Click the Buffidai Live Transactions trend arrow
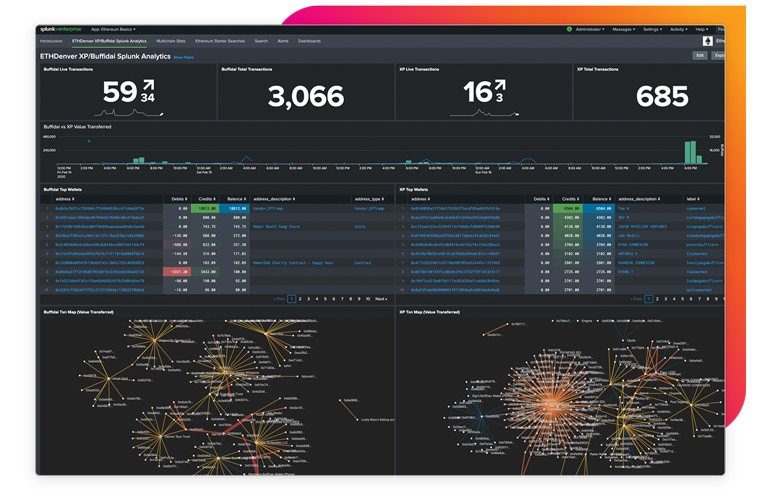 [x=148, y=86]
